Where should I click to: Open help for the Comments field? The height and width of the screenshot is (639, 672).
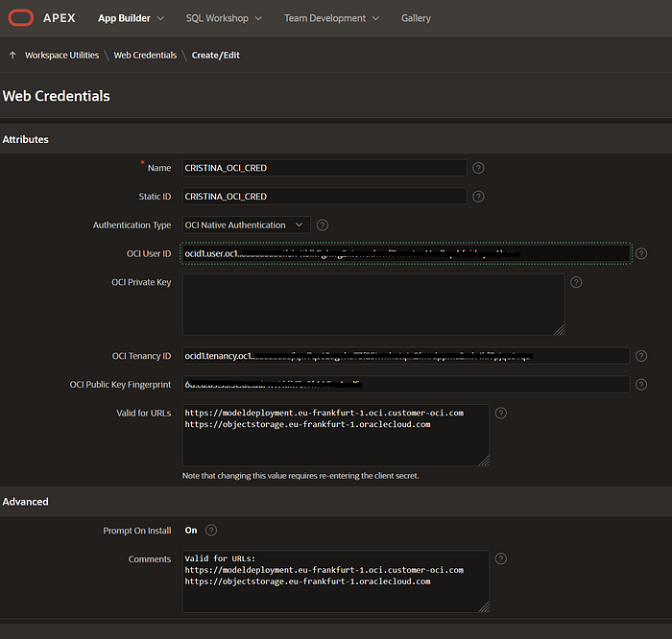pos(500,558)
